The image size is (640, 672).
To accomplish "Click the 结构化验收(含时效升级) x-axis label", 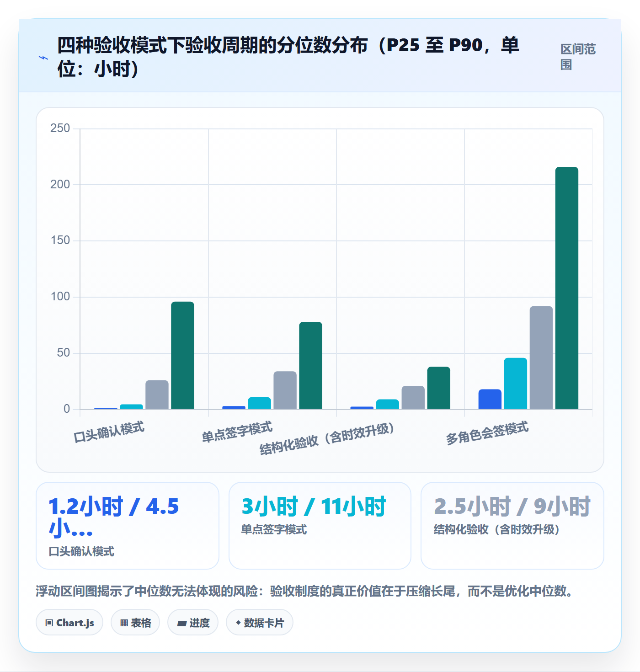I will [x=327, y=438].
